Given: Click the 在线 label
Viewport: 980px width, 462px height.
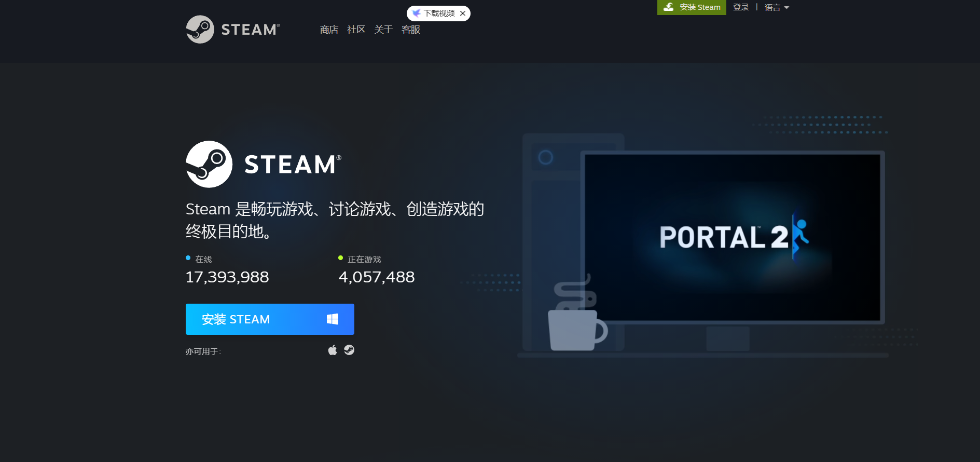Looking at the screenshot, I should (x=203, y=259).
